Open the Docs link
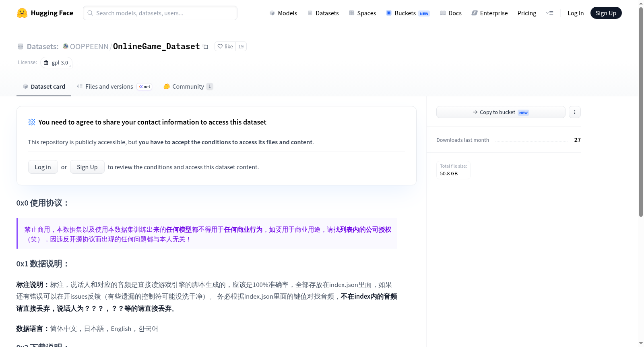644x347 pixels. (451, 13)
